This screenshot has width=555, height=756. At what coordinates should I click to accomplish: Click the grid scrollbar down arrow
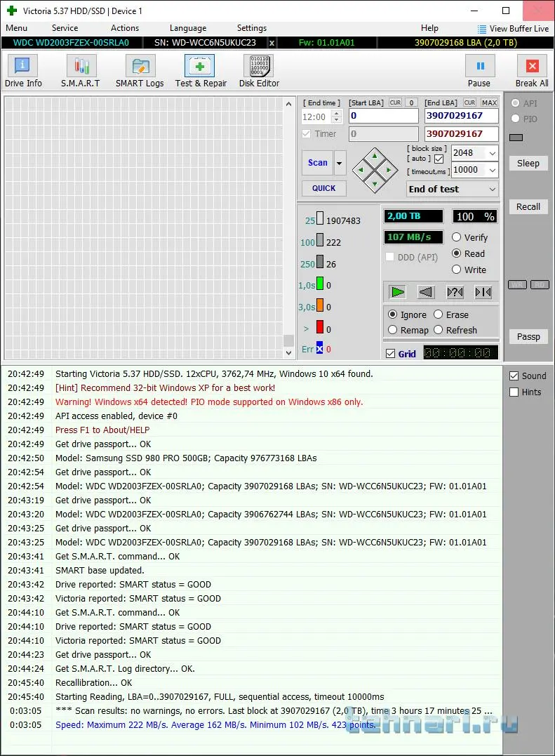pyautogui.click(x=288, y=352)
